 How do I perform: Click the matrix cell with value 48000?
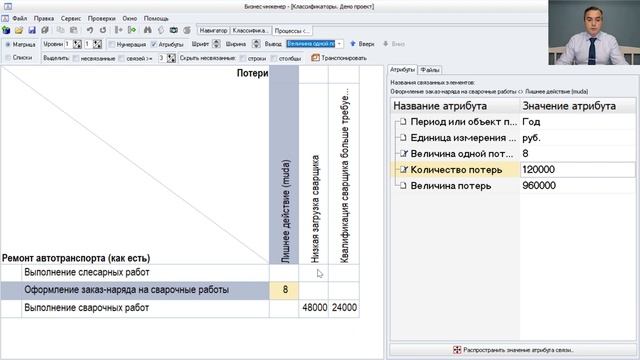click(x=313, y=308)
